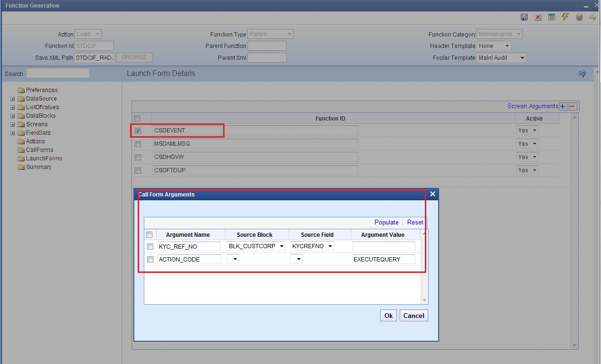Toggle select-all checkbox in Call Form Arguments header
Image resolution: width=601 pixels, height=364 pixels.
[150, 234]
